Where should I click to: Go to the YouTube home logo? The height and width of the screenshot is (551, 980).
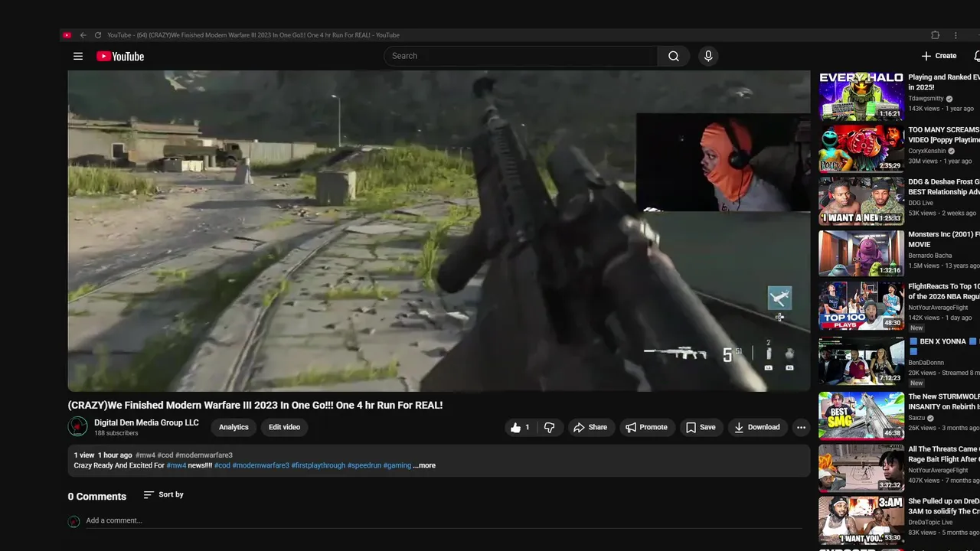coord(120,56)
